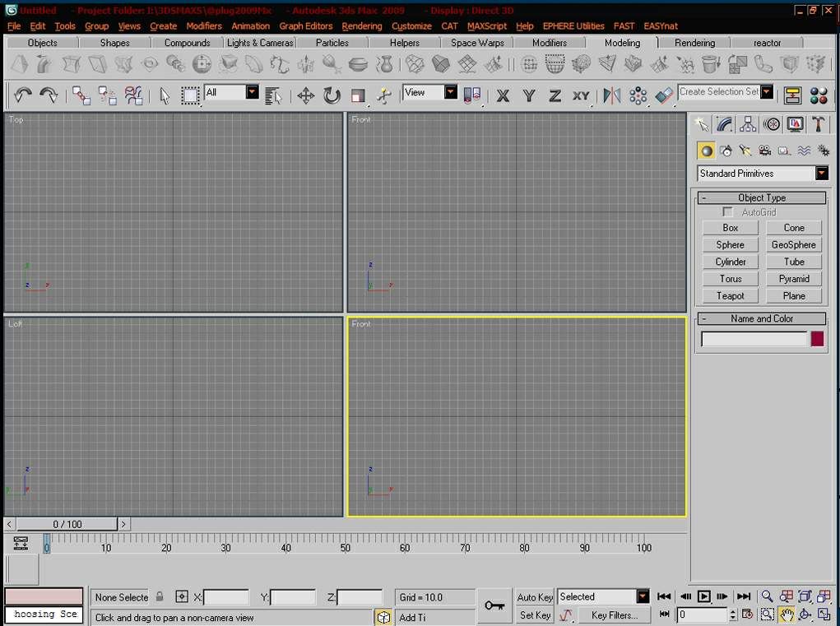Open the Array tool
Screen dimensions: 840x626
[638, 96]
